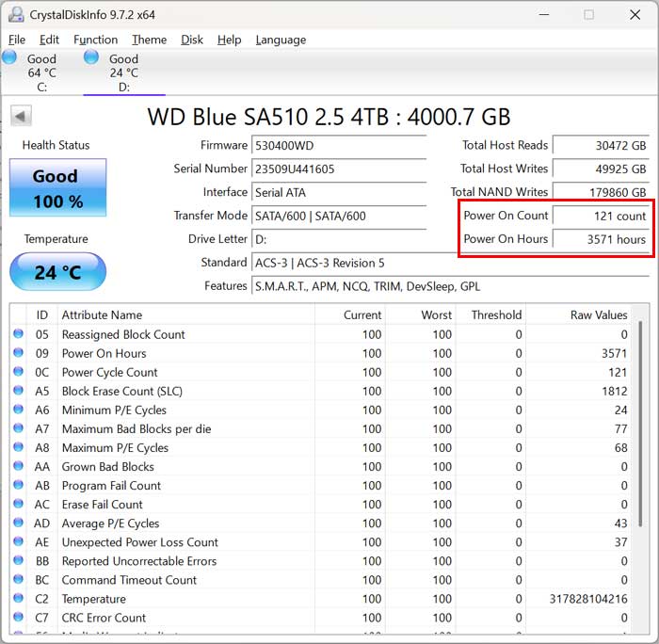The height and width of the screenshot is (644, 659).
Task: Click raw value 1812 for Block Erase Count
Action: pos(615,392)
